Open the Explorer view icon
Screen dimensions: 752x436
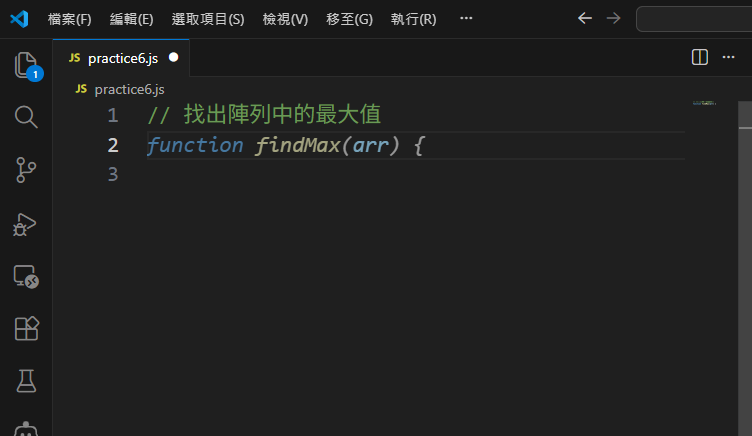click(26, 66)
